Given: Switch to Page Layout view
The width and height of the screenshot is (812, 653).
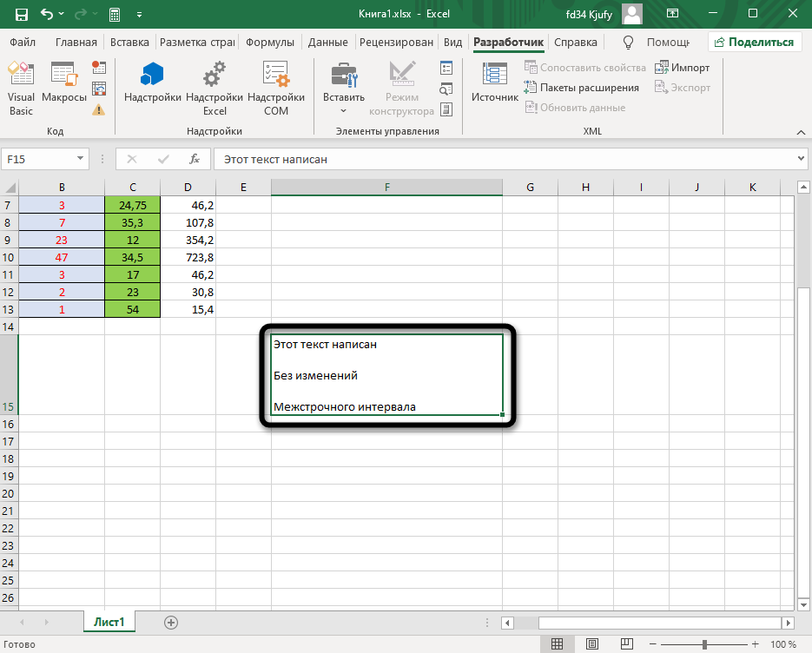Looking at the screenshot, I should [595, 644].
